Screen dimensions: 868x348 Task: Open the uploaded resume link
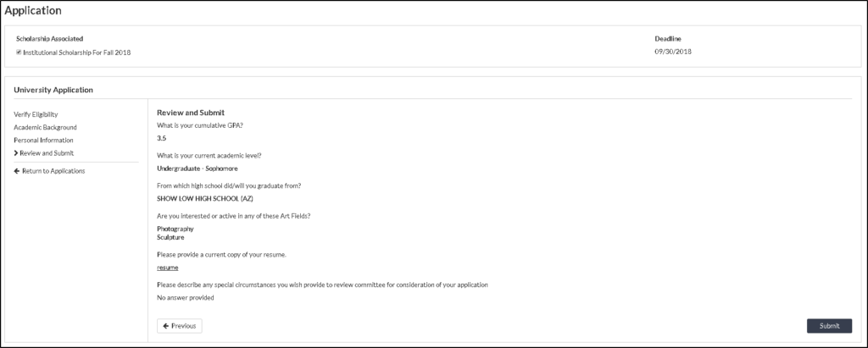tap(168, 268)
